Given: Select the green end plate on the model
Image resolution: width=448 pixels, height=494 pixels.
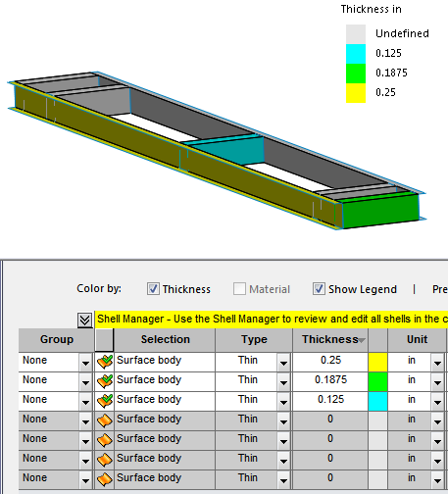Looking at the screenshot, I should click(380, 212).
